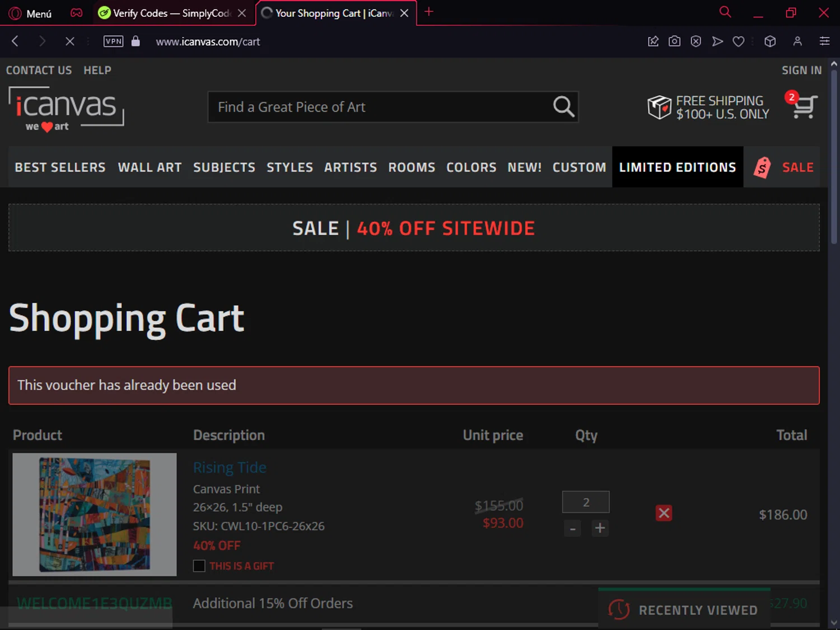Viewport: 840px width, 630px height.
Task: Click the browser tab search icon
Action: click(725, 12)
